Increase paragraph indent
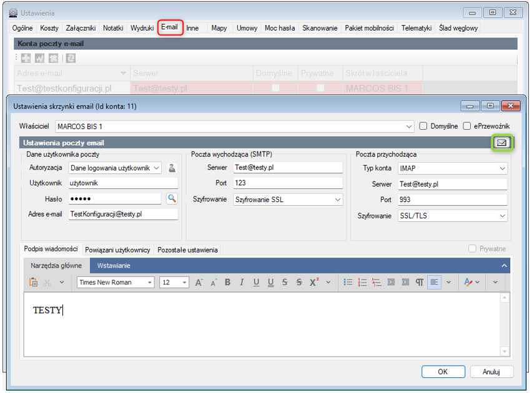Viewport: 532px width, 393px height. pos(405,282)
